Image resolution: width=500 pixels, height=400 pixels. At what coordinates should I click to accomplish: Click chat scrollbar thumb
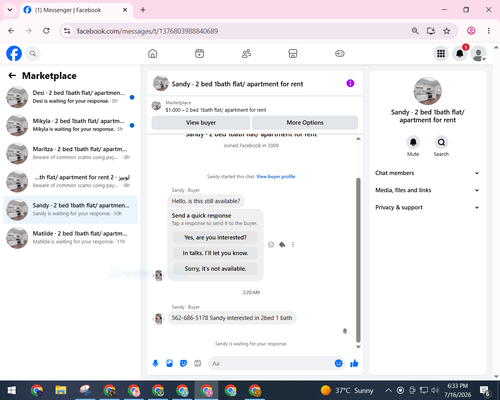pos(358,260)
